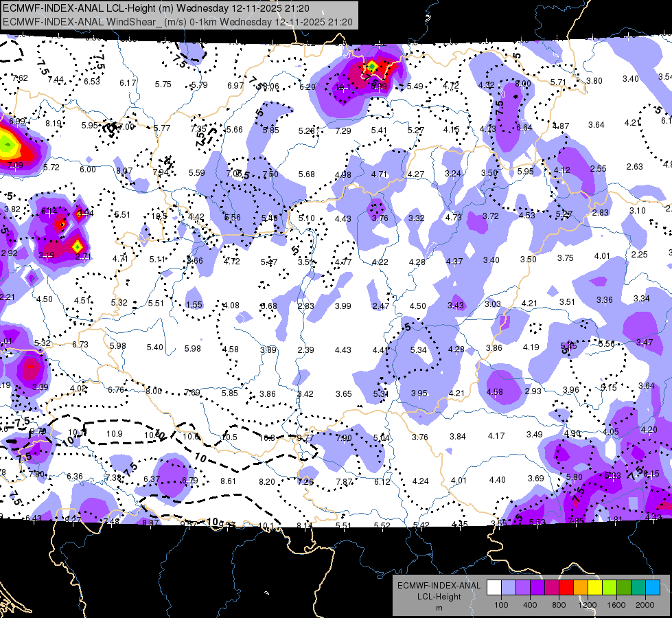Click the white swatch in the LCL-Height legend
This screenshot has height=618, width=672.
coord(494,588)
